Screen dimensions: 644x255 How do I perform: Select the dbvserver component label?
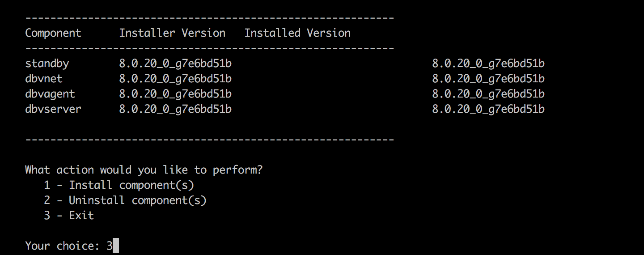53,109
